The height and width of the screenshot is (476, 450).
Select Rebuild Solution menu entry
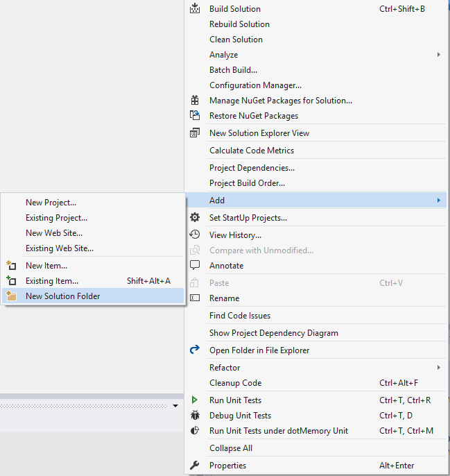239,24
